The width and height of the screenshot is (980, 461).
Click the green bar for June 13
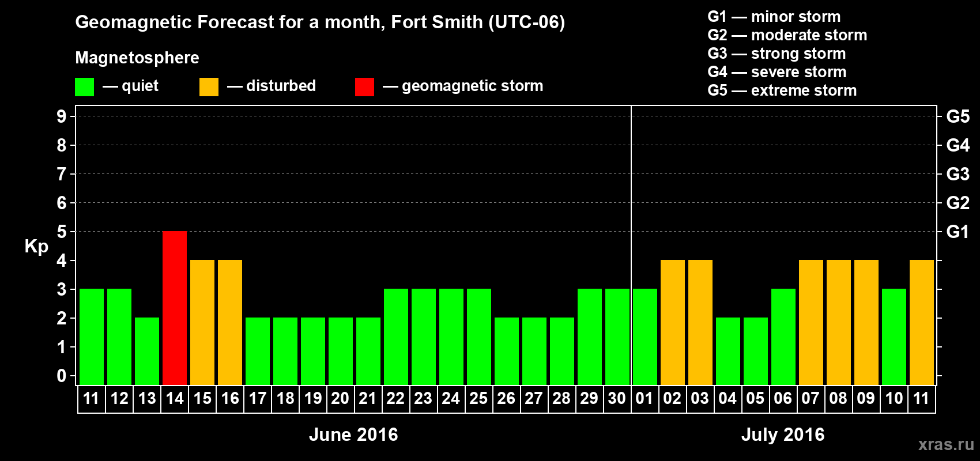tap(147, 351)
